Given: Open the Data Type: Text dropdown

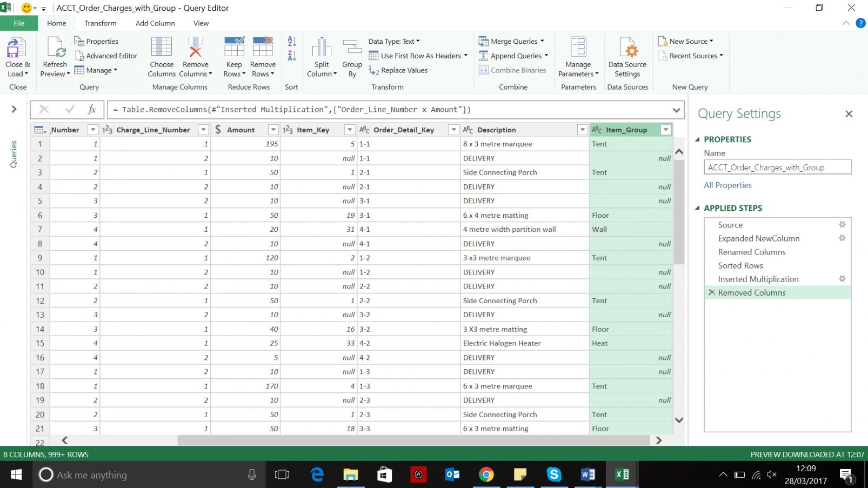Looking at the screenshot, I should click(394, 41).
